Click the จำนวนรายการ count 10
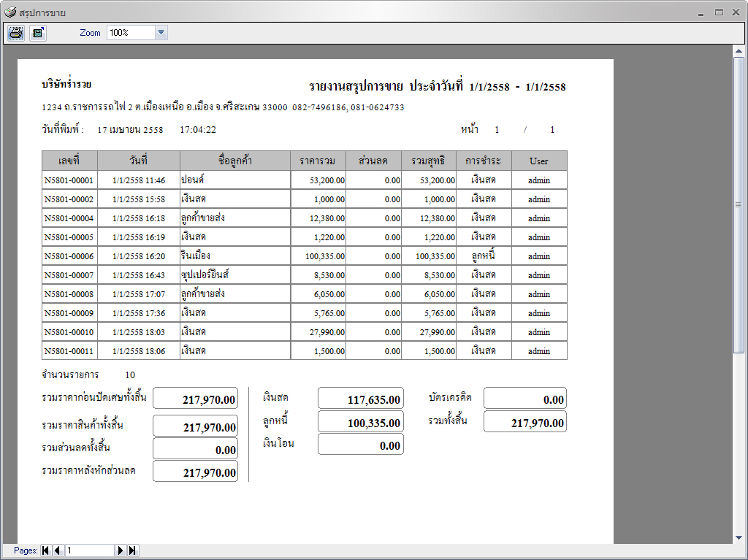The width and height of the screenshot is (748, 560). (x=130, y=375)
